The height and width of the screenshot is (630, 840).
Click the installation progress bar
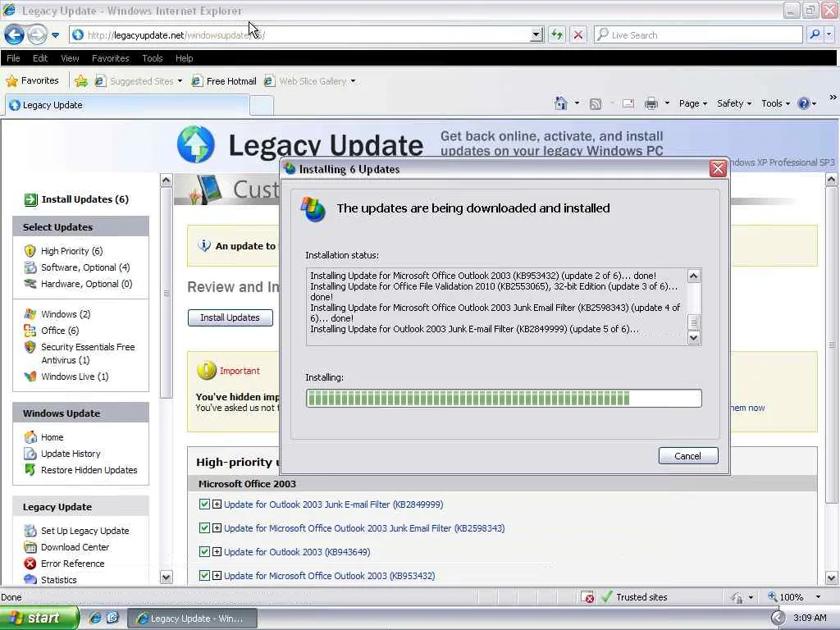pos(504,398)
